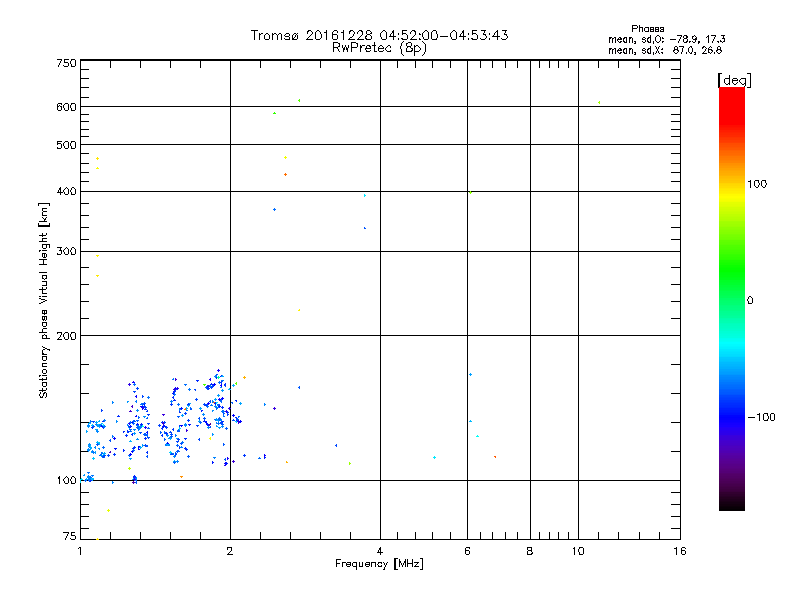Click the y-axis tick label "75"

(x=70, y=536)
